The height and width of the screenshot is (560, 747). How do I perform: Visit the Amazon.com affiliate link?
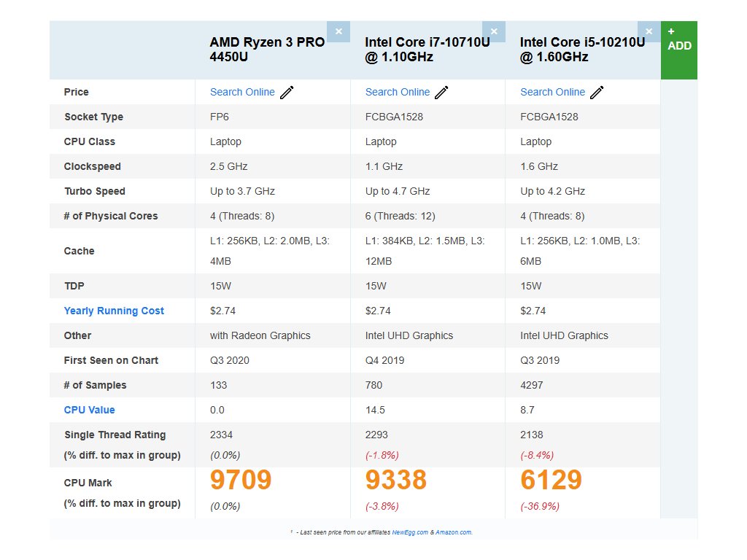(453, 532)
